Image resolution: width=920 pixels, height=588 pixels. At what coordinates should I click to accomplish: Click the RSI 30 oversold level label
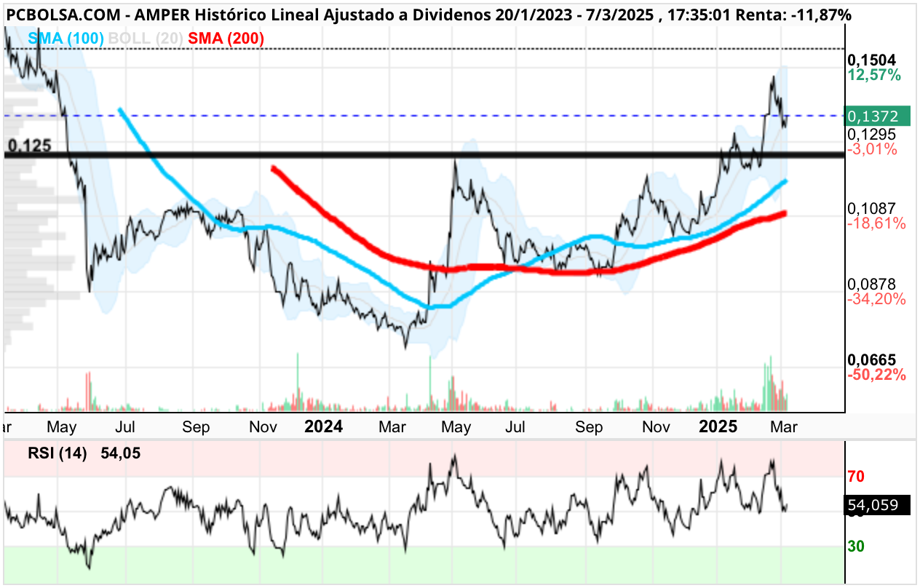click(856, 546)
